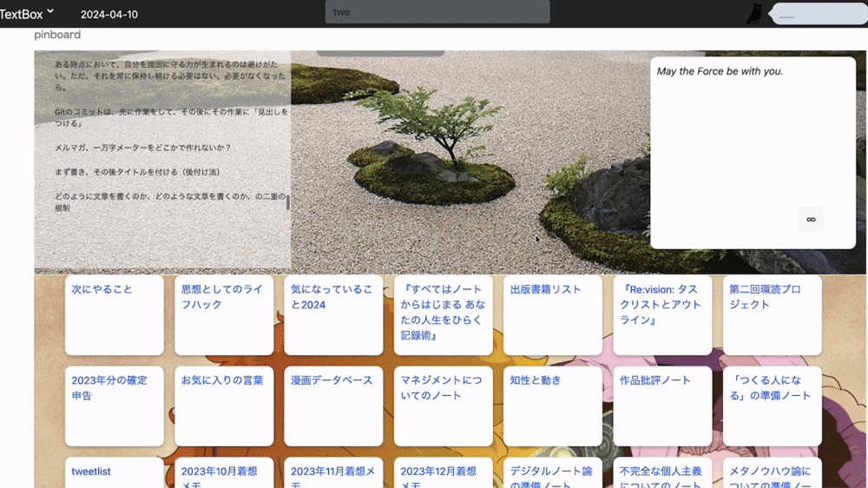Open the 出版書籍リスト card
The width and height of the screenshot is (868, 488).
552,315
